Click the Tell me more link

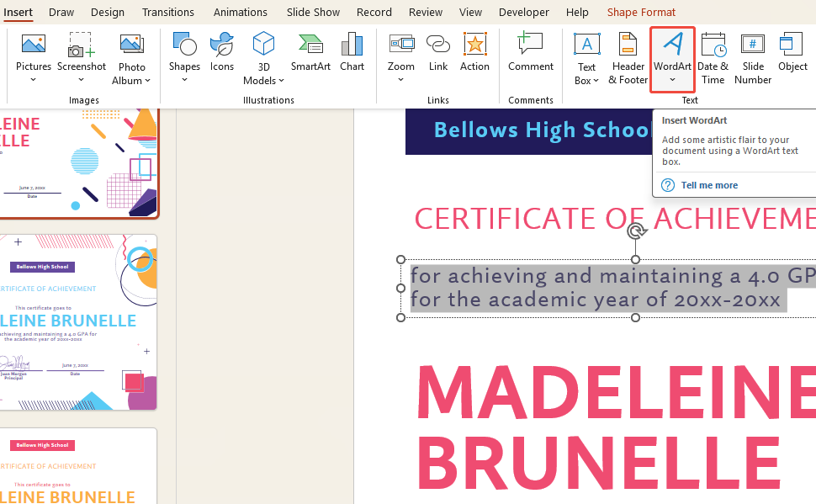[x=709, y=185]
